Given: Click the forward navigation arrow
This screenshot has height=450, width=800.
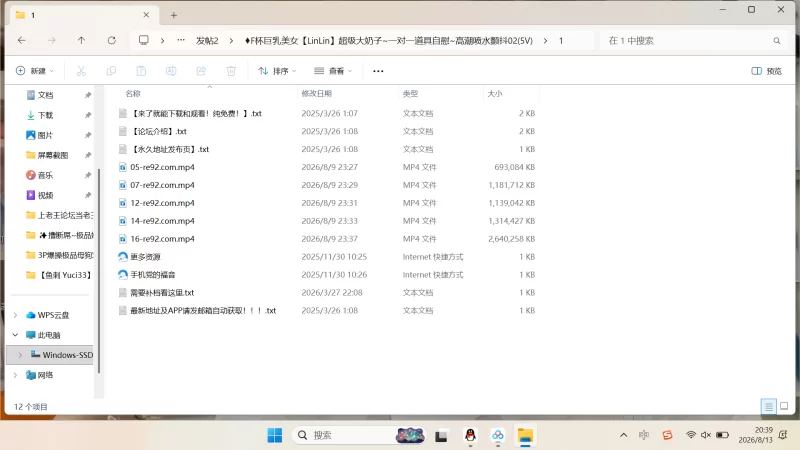Looking at the screenshot, I should tap(52, 40).
